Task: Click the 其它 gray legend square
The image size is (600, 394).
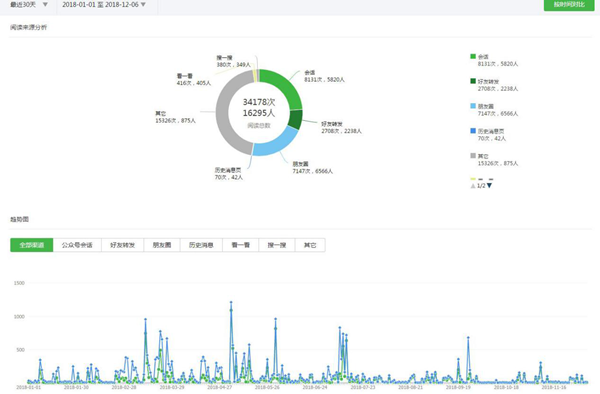Action: click(473, 156)
